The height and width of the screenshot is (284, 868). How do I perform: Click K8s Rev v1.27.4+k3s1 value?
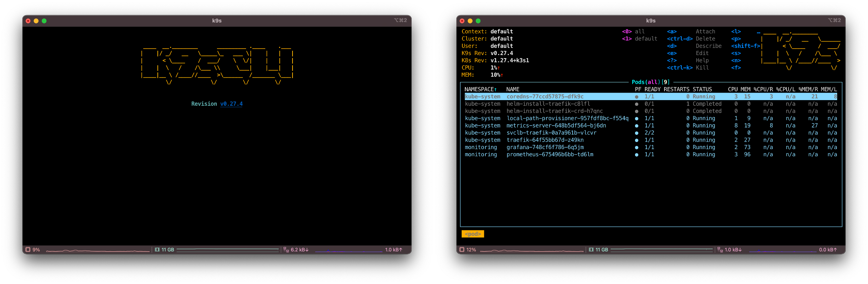510,60
